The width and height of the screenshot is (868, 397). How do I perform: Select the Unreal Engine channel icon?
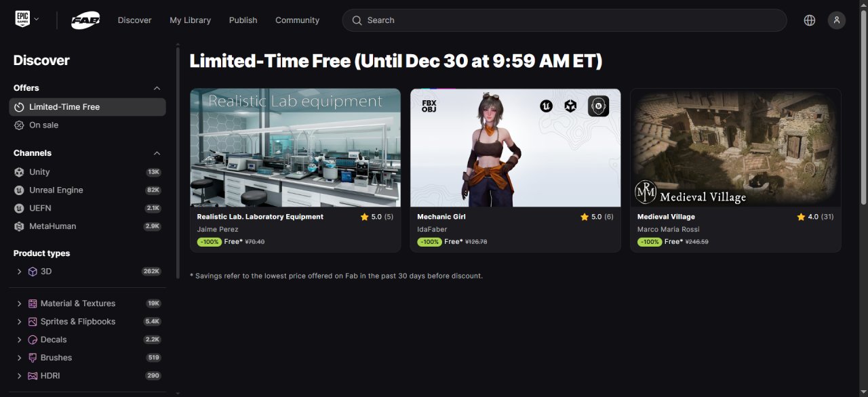[x=19, y=190]
